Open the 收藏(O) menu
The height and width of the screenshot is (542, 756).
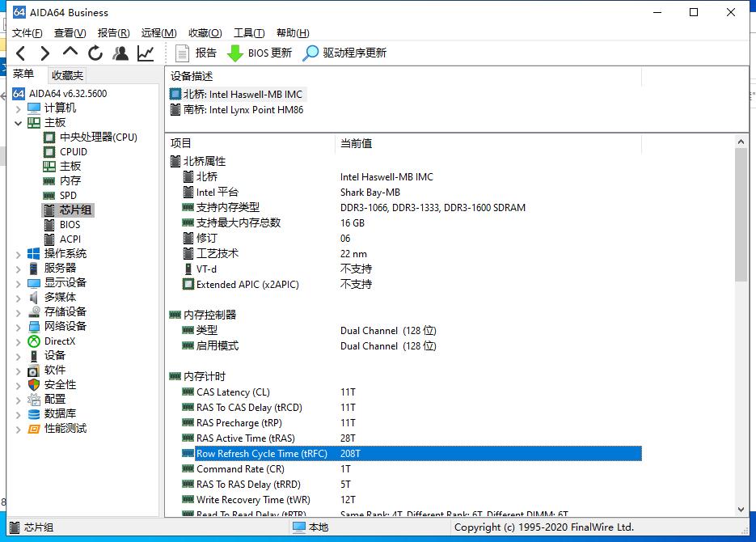pyautogui.click(x=205, y=33)
